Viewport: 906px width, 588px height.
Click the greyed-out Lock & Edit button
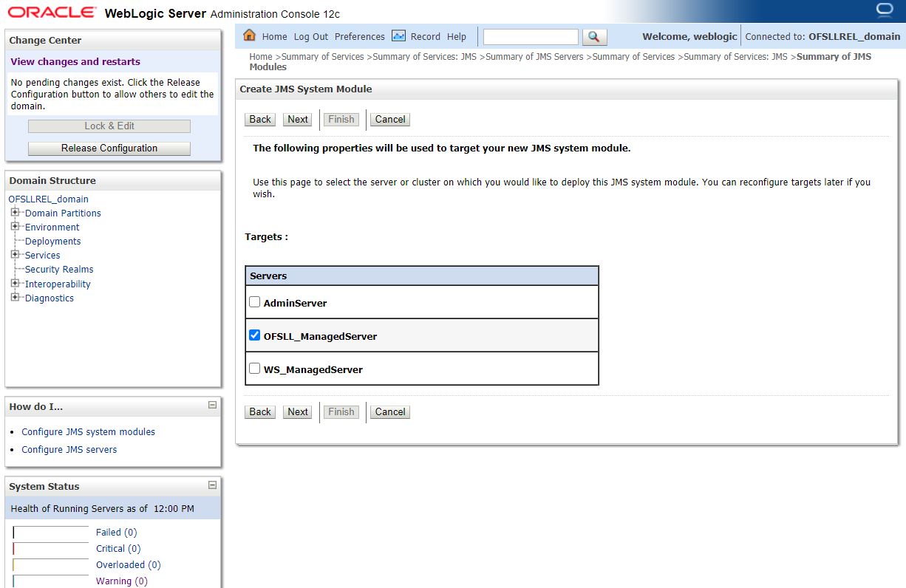pos(109,126)
